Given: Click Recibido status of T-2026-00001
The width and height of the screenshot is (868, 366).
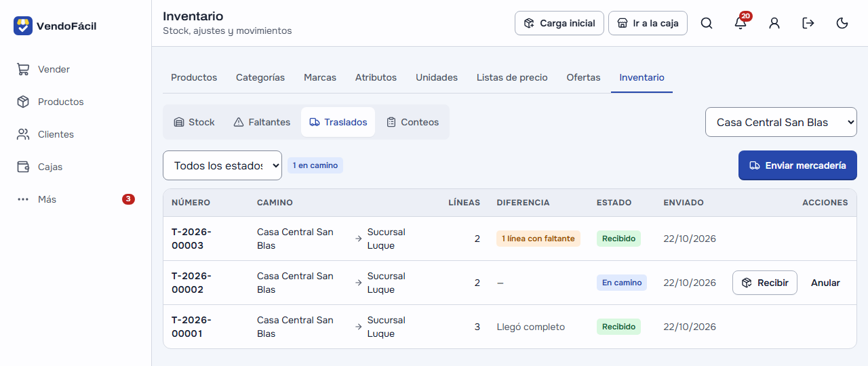Looking at the screenshot, I should 618,327.
